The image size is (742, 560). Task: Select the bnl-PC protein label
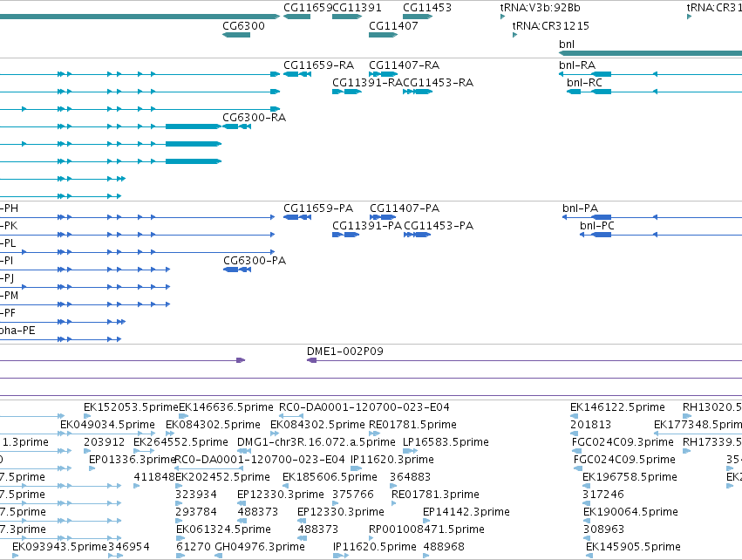tap(596, 226)
